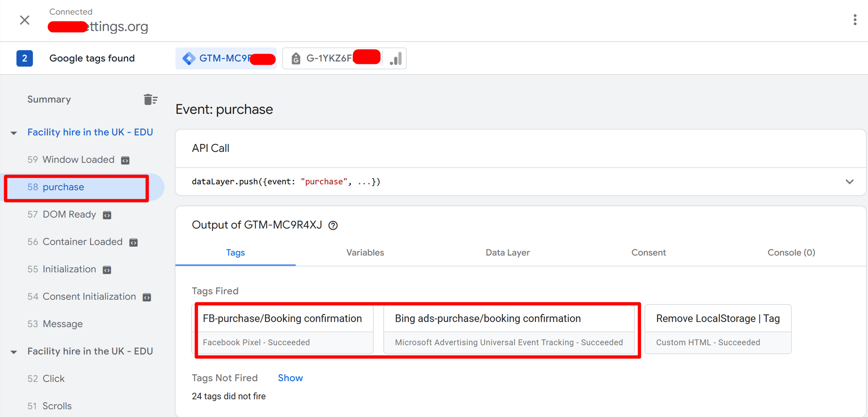Screen dimensions: 868x417
Task: Select the G-1YKZ6F Google Analytics tag chip
Action: (x=332, y=58)
